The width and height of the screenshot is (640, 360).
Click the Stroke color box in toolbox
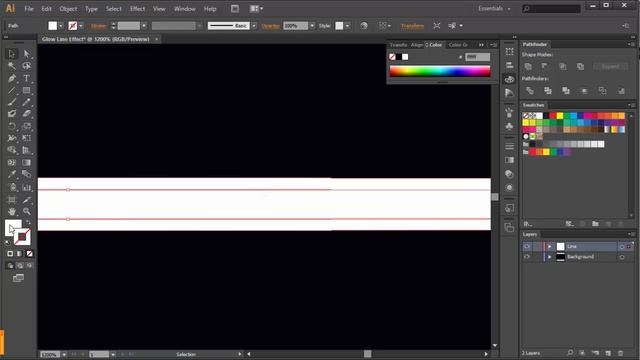[22, 237]
